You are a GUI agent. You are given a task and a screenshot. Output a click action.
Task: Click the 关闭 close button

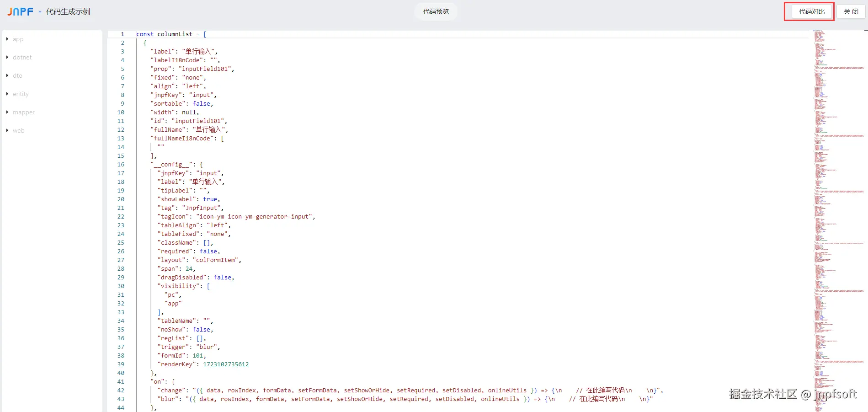click(851, 11)
